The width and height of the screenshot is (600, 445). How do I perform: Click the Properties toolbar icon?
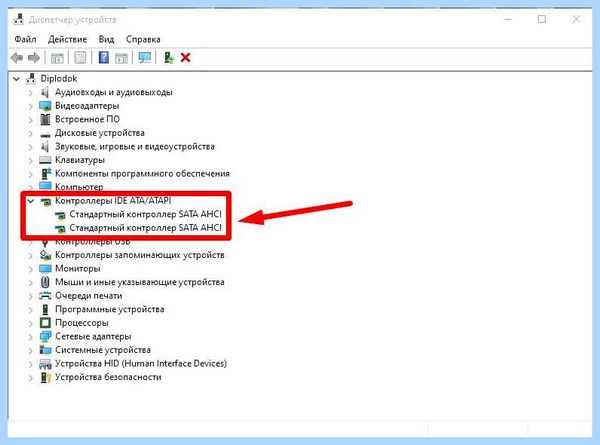click(x=80, y=58)
